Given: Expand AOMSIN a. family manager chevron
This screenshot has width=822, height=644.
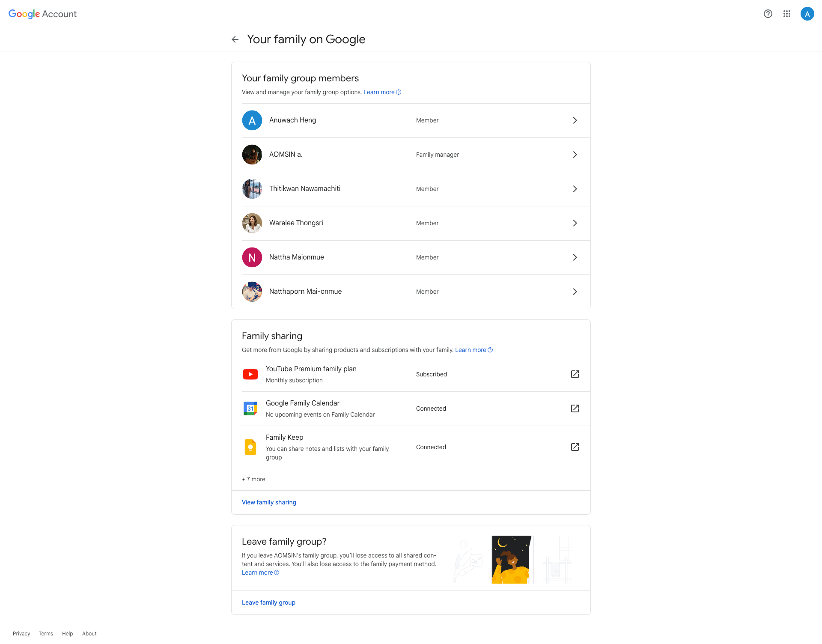Looking at the screenshot, I should point(575,155).
